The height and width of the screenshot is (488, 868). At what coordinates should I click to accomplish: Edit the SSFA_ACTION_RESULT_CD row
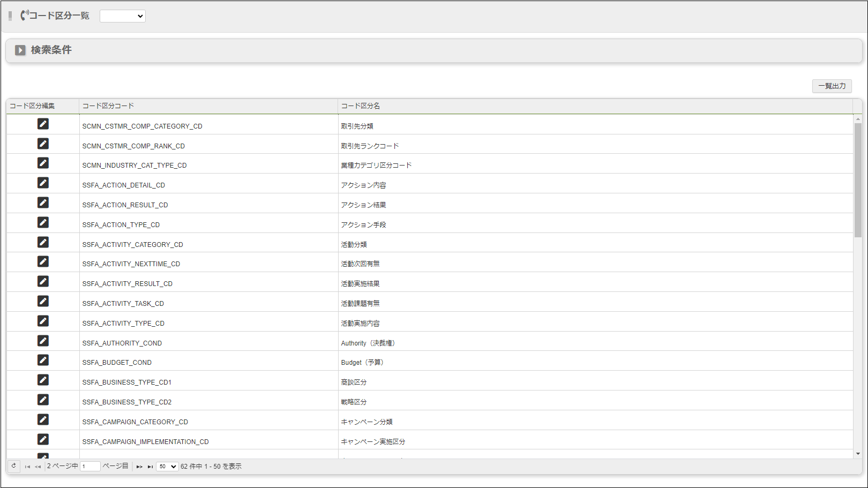coord(43,202)
